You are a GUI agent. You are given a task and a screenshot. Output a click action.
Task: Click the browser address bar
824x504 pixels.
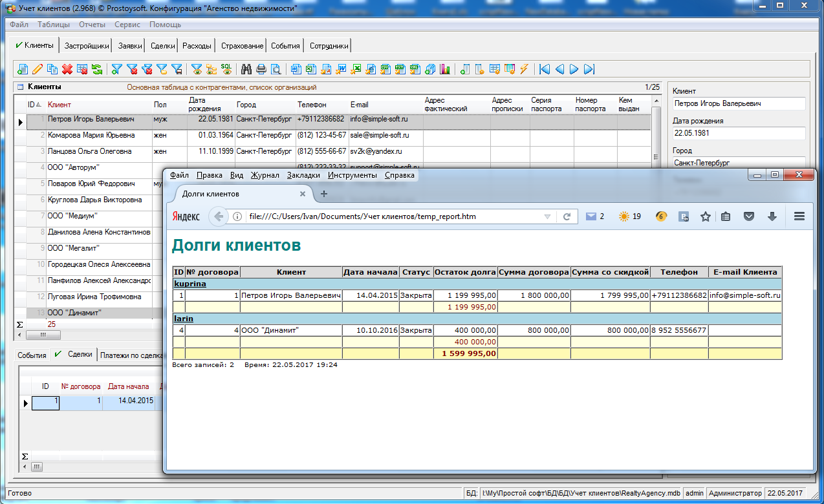pos(395,216)
